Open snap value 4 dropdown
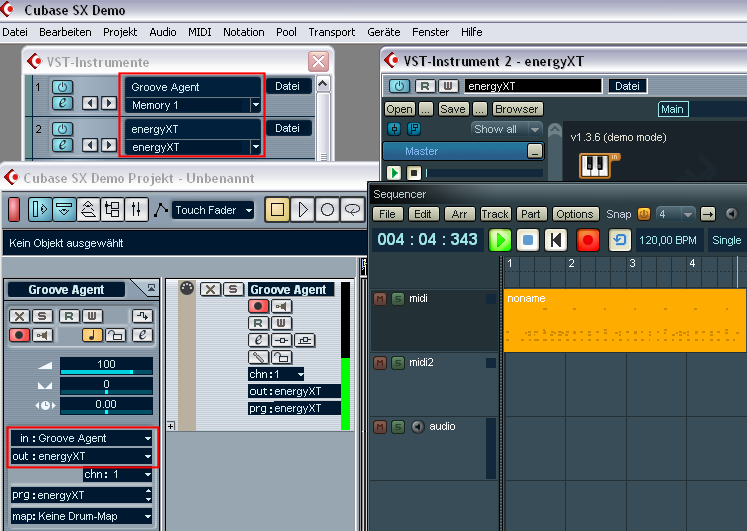747x531 pixels. pos(675,214)
